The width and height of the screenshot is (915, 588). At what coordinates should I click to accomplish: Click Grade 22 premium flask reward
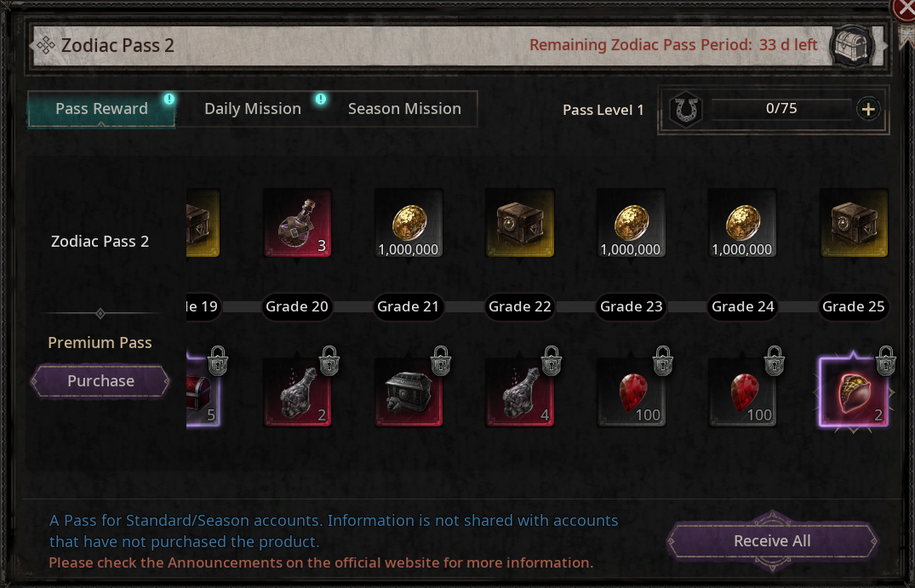pyautogui.click(x=520, y=392)
